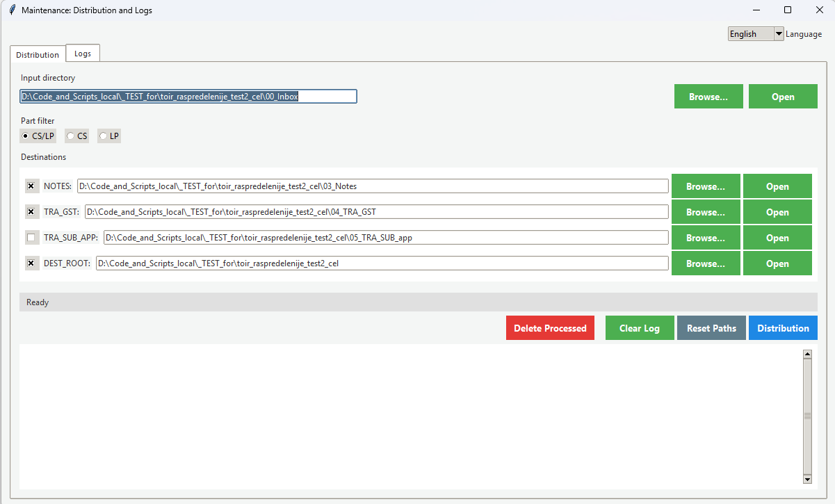Viewport: 835px width, 504px height.
Task: Open the TRA_GST destination folder
Action: click(777, 212)
